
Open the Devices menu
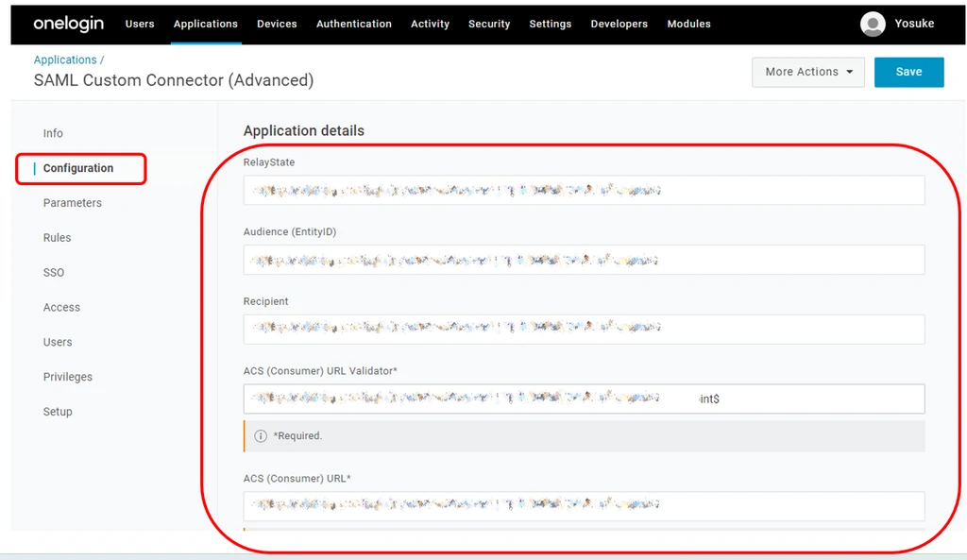(277, 24)
